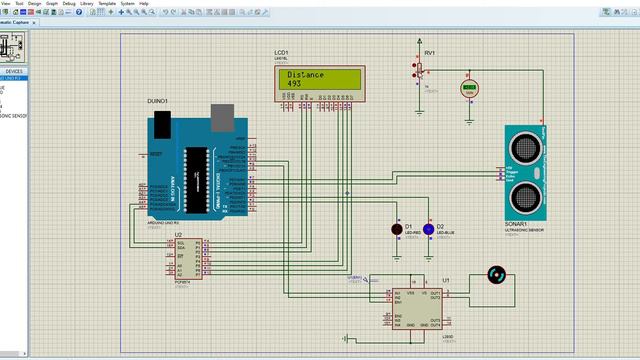Select the LCD1 display component

(x=320, y=84)
